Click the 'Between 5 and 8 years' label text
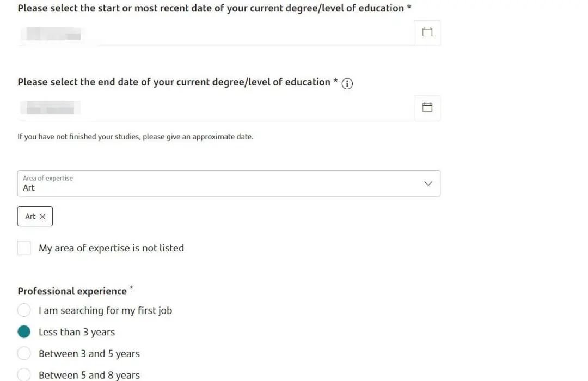Screen dimensions: 588x381 (89, 375)
